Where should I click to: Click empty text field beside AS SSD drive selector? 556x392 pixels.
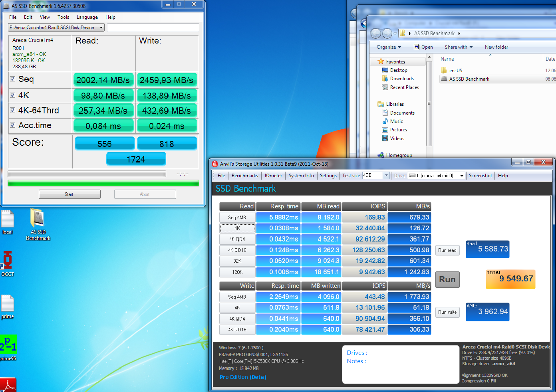pos(153,28)
